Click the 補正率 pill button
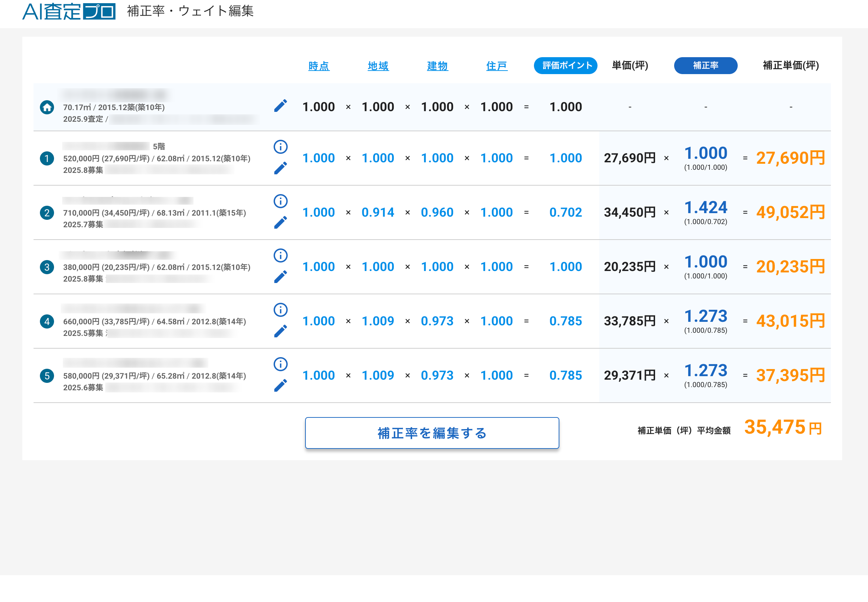The image size is (868, 602). click(x=705, y=66)
